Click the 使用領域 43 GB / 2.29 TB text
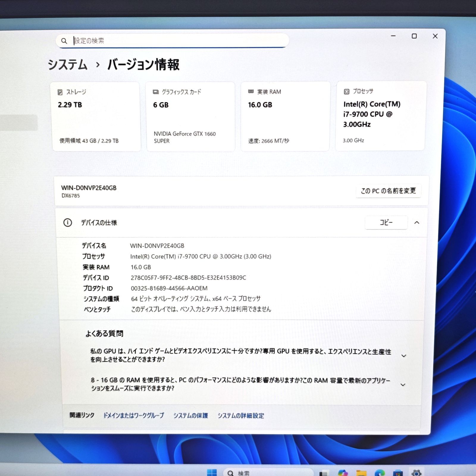The height and width of the screenshot is (476, 476). [x=89, y=141]
